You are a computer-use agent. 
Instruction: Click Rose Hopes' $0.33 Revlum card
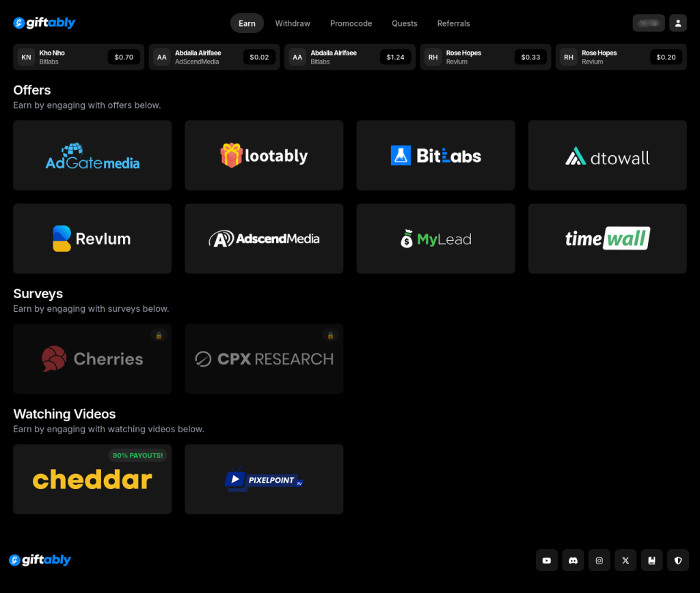[x=485, y=57]
